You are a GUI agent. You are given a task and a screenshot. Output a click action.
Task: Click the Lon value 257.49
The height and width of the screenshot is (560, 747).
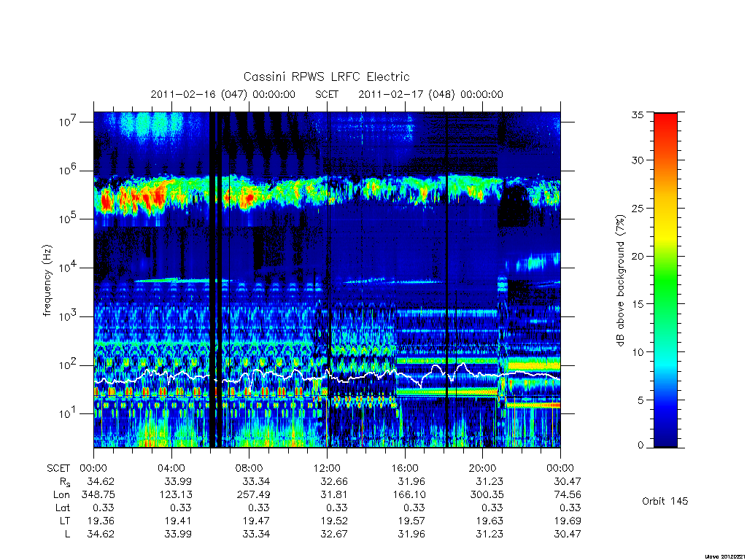tap(253, 495)
